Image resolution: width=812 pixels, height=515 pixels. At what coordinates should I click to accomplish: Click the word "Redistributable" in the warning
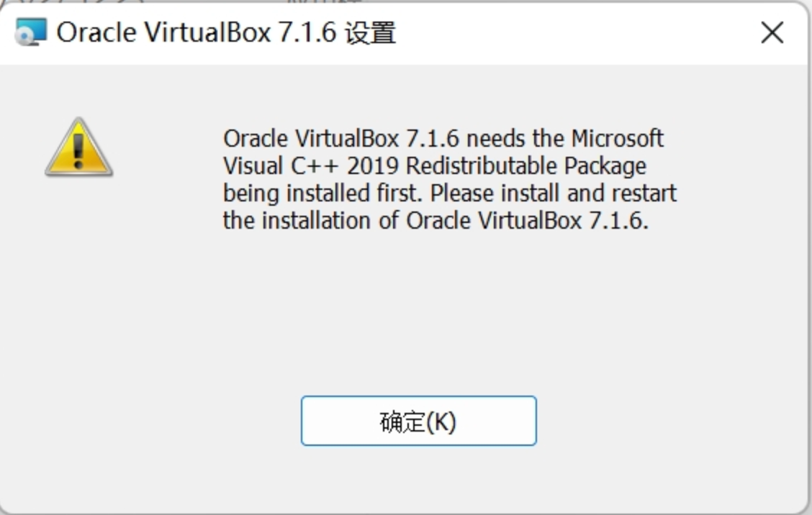[x=482, y=166]
